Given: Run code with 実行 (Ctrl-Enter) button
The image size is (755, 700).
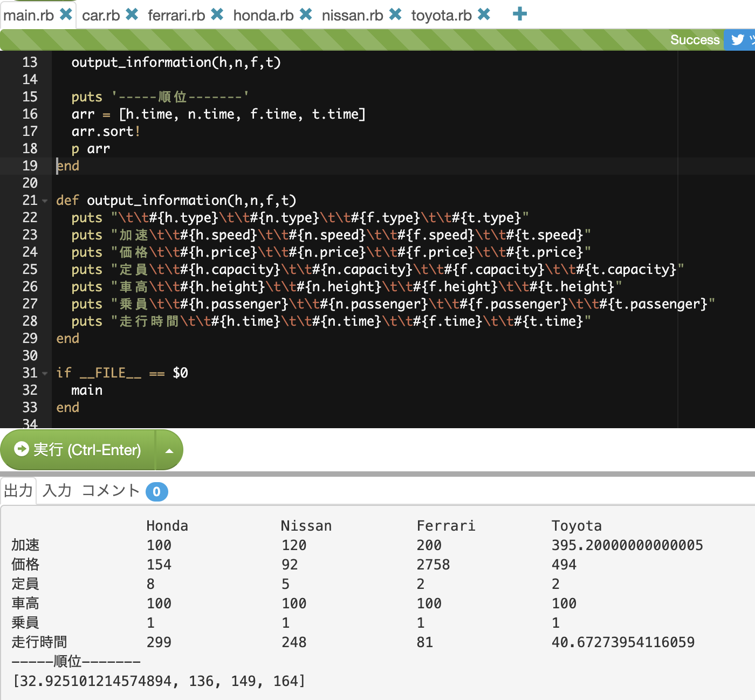Looking at the screenshot, I should (x=78, y=450).
